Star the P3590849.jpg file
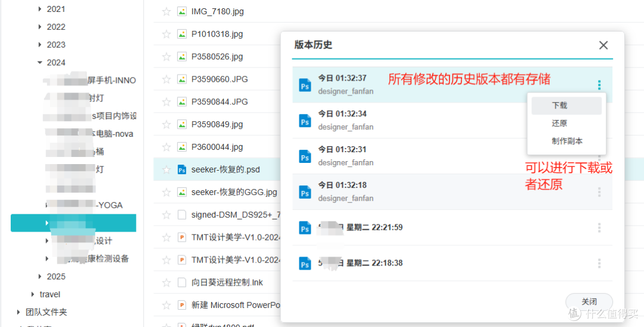Screen dimensions: 644x327 coord(166,125)
